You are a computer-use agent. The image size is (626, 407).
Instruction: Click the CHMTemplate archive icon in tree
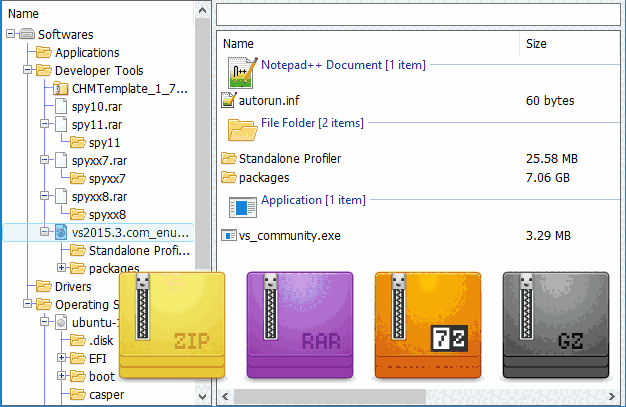pyautogui.click(x=60, y=88)
